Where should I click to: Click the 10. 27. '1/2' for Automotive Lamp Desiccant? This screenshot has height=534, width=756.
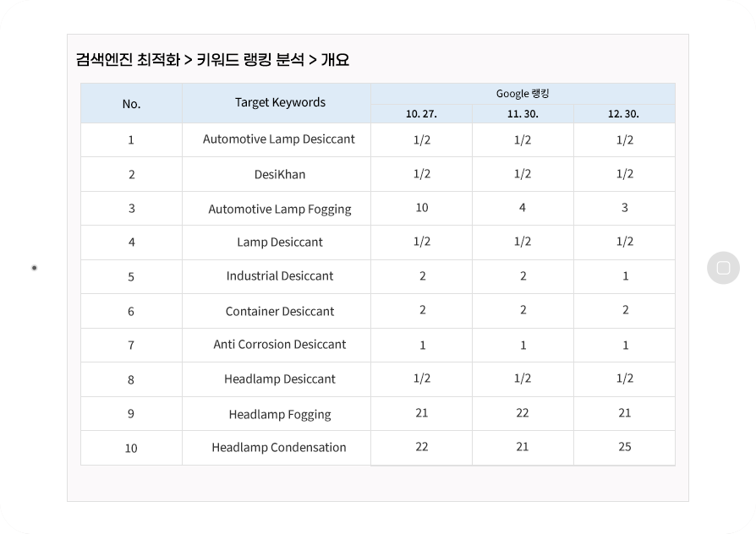pyautogui.click(x=422, y=139)
